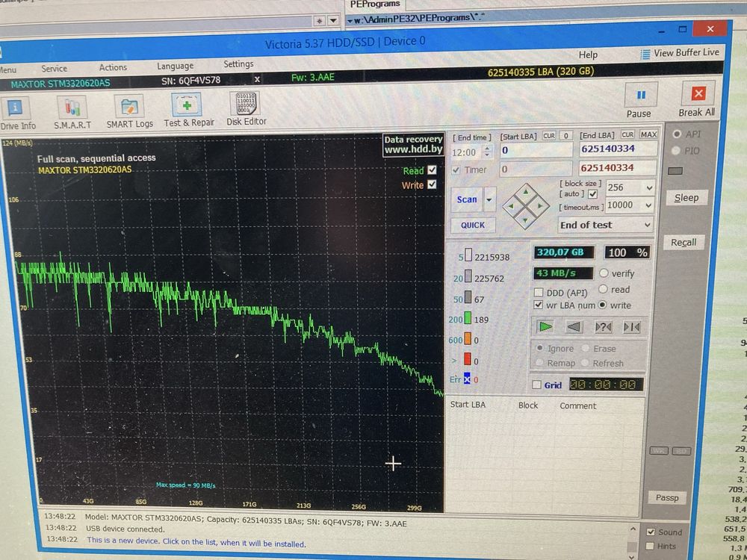The width and height of the screenshot is (747, 560).
Task: Select the Ignore radio option
Action: coord(540,348)
